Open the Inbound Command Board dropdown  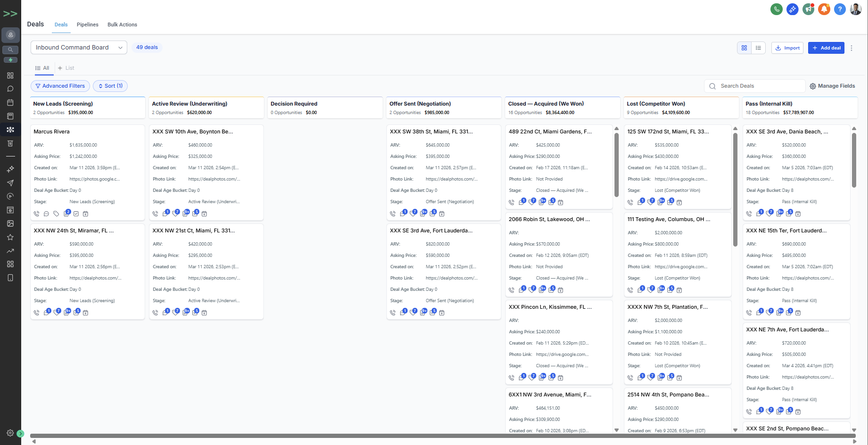[x=79, y=47]
